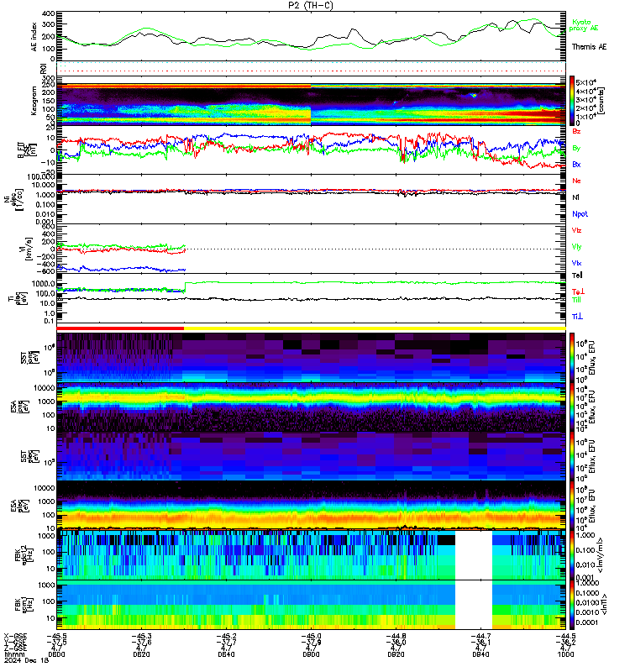Select the Themis AE legend label
Viewport: 630px width, 672px height.
point(590,47)
